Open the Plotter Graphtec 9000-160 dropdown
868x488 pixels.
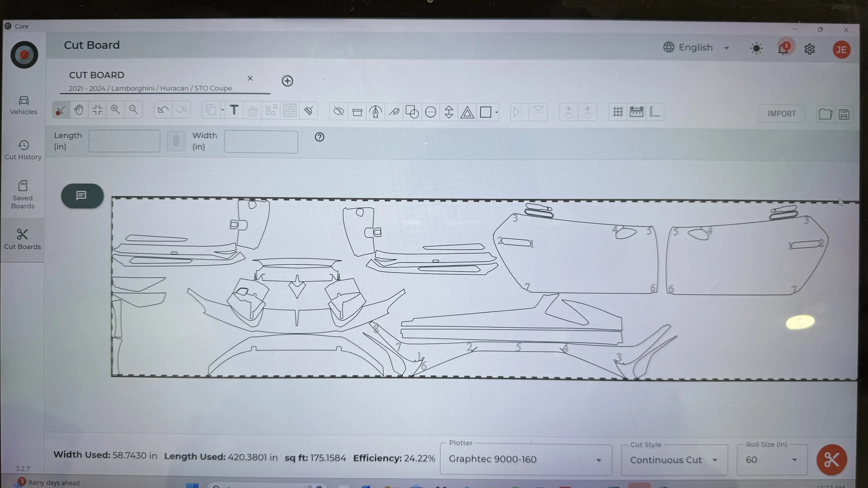click(526, 460)
